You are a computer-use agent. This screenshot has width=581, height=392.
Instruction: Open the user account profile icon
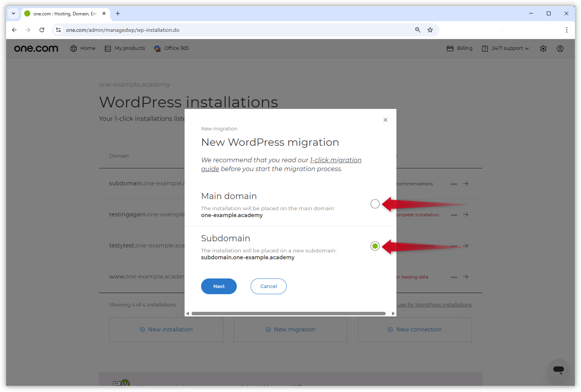(560, 49)
